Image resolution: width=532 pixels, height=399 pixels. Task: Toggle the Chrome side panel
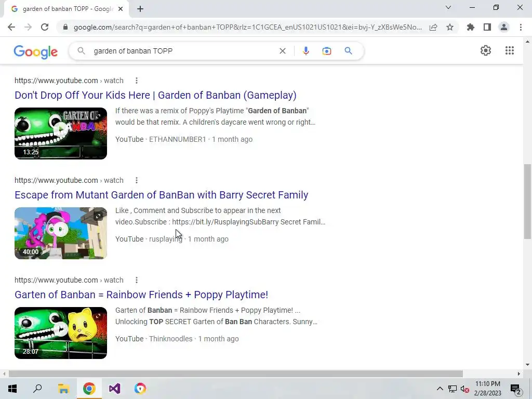click(487, 27)
